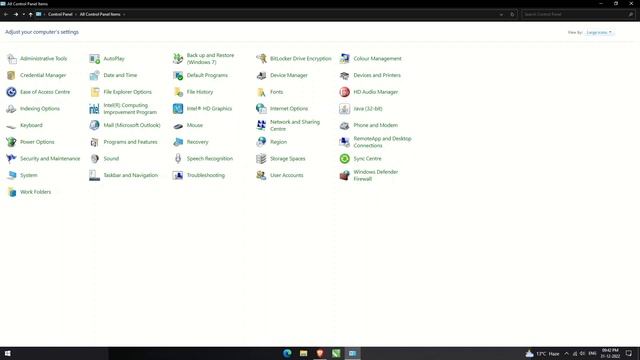
Task: Open the Speech Recognition microphone icon
Action: tap(178, 159)
